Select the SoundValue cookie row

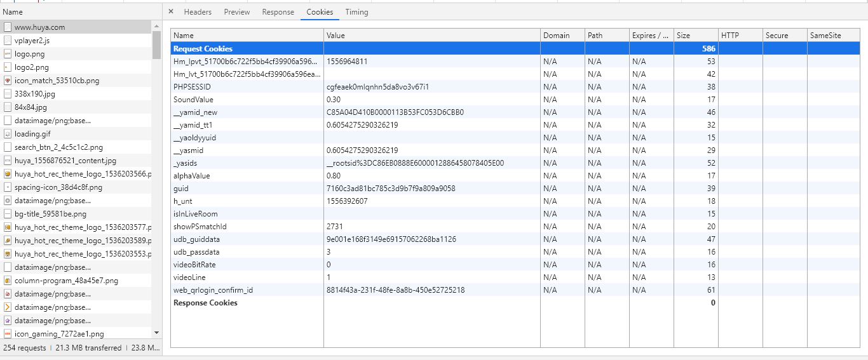coord(515,100)
